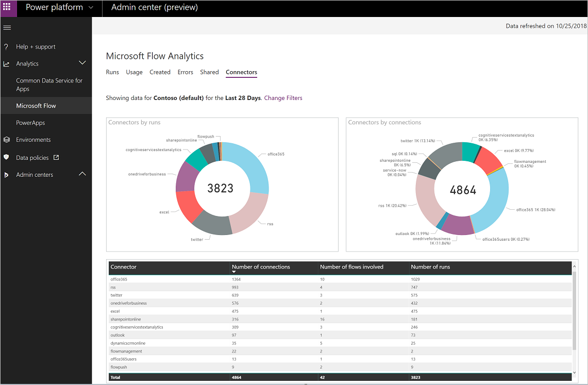The height and width of the screenshot is (385, 588).
Task: Click the Environments layers icon
Action: pyautogui.click(x=6, y=140)
